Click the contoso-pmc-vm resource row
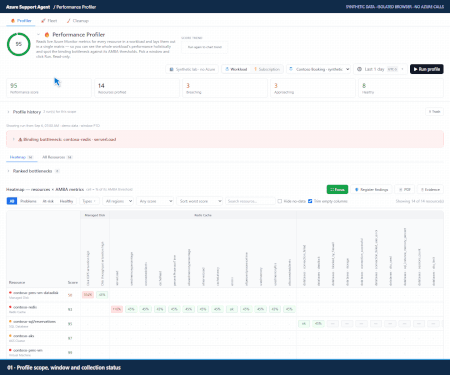This screenshot has height=375, width=450. click(225, 352)
